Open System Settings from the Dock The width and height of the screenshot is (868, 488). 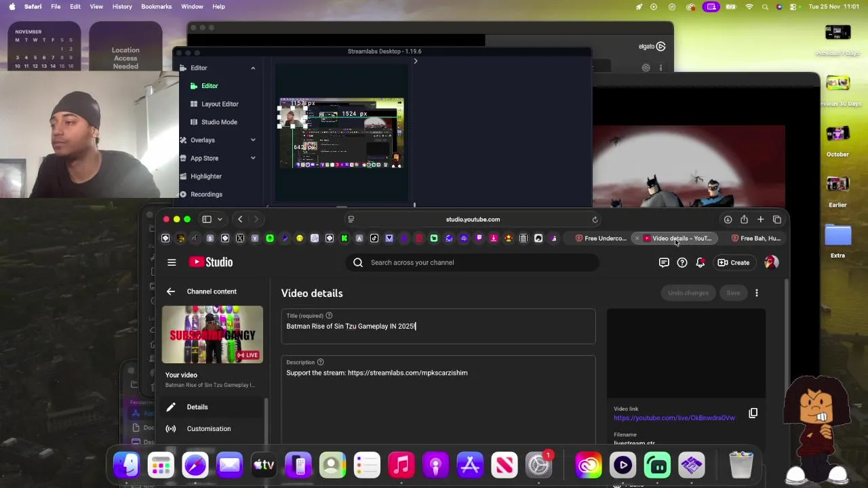pos(539,465)
